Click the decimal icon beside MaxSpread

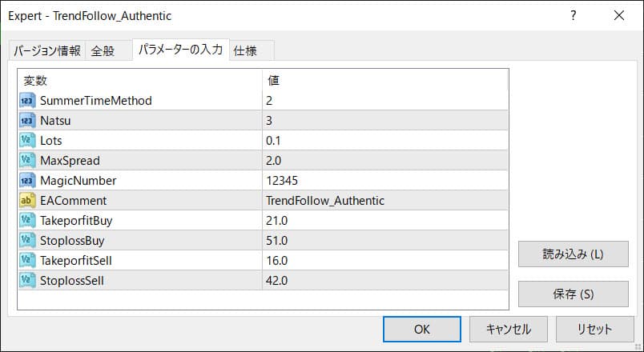(x=27, y=160)
